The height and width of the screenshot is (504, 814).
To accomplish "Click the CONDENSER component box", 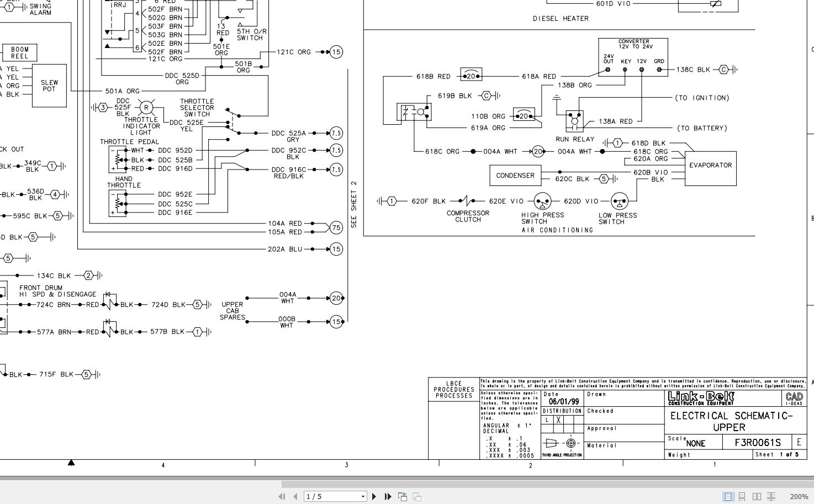I will (515, 176).
